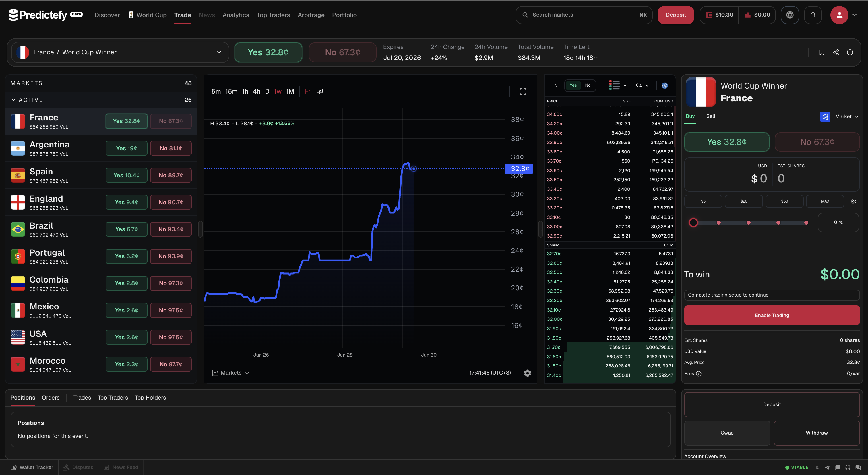This screenshot has height=475, width=868.
Task: Switch to the Top Holders tab
Action: [x=150, y=398]
